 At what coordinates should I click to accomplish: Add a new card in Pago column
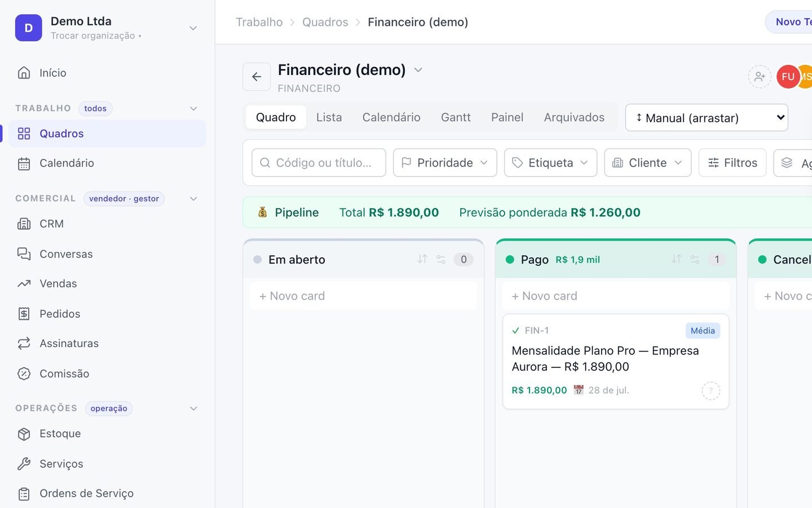pyautogui.click(x=616, y=296)
